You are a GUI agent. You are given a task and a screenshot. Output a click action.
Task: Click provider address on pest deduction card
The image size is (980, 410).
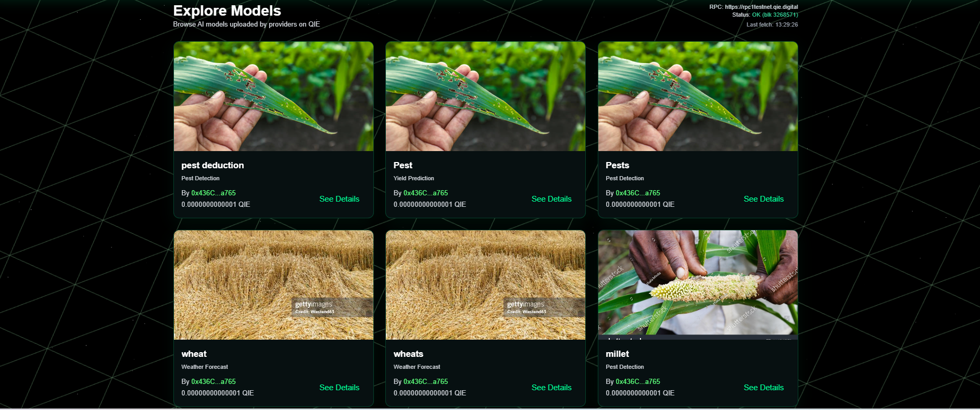(213, 193)
